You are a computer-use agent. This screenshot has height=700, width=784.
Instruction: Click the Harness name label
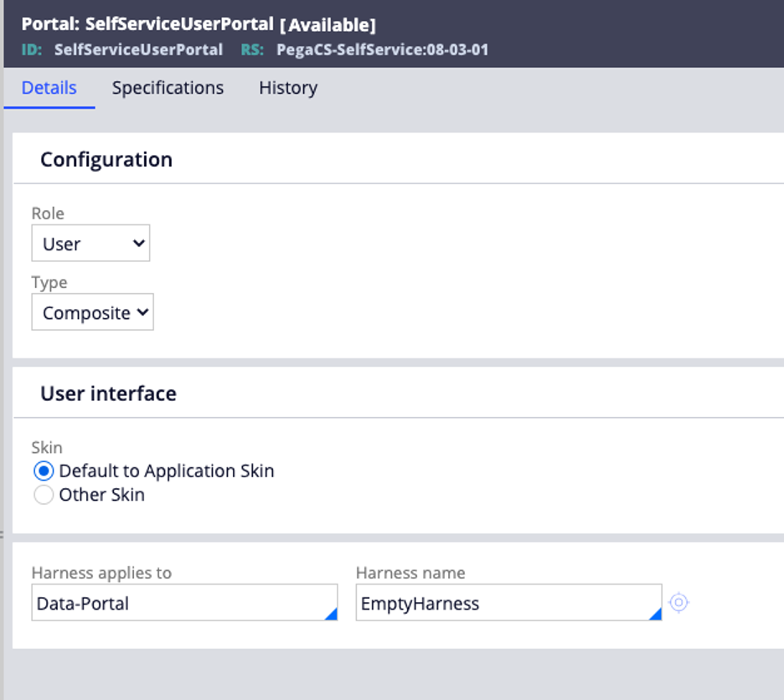coord(410,573)
